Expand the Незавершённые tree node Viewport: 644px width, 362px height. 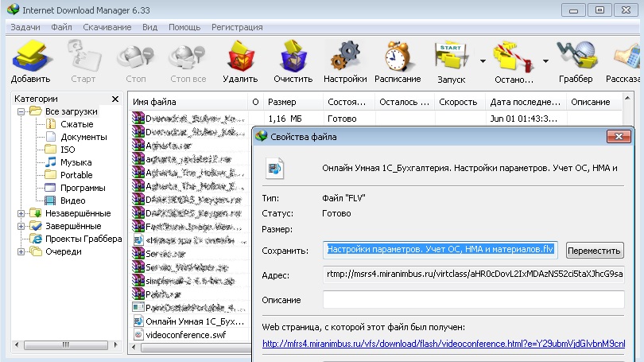(21, 213)
